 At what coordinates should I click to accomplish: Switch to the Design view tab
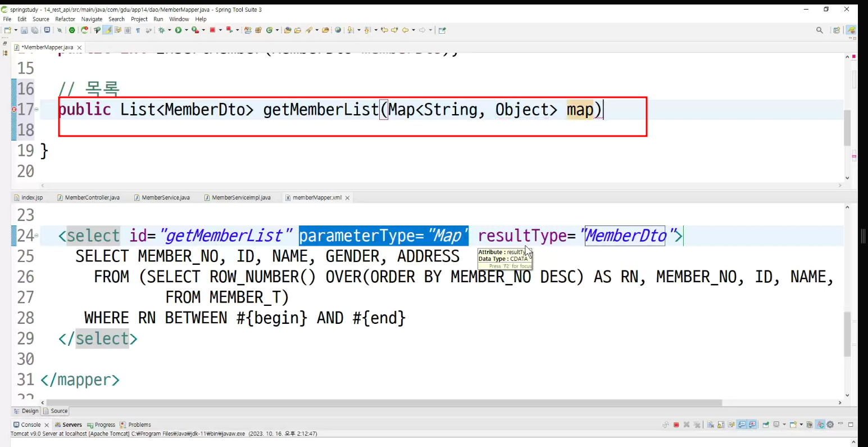point(26,411)
